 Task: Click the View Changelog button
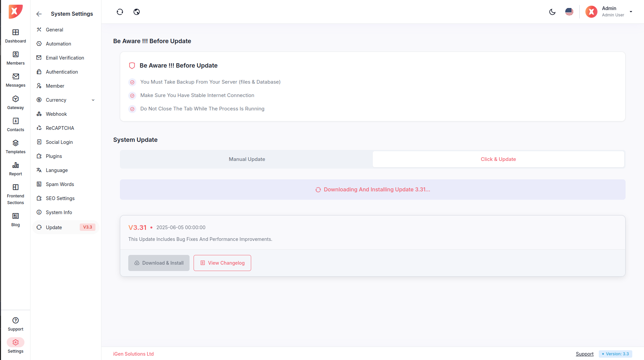pyautogui.click(x=222, y=263)
